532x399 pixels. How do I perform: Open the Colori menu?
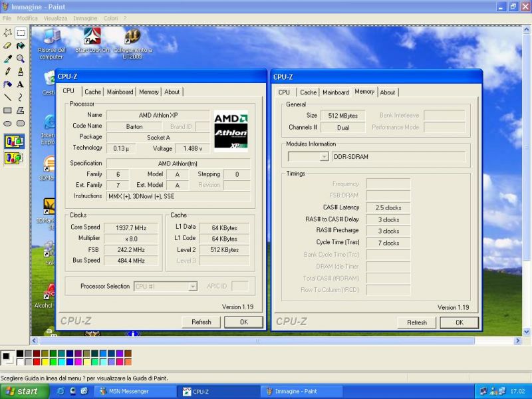pos(110,19)
